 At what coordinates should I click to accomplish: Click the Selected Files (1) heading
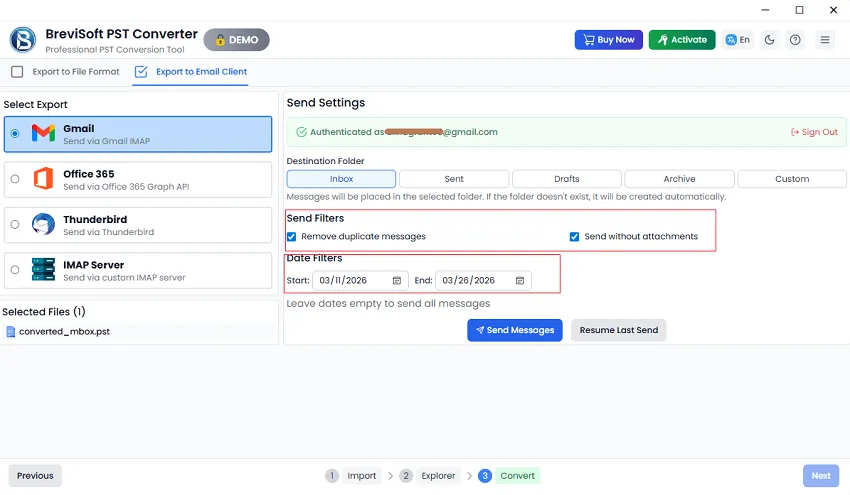[x=44, y=312]
